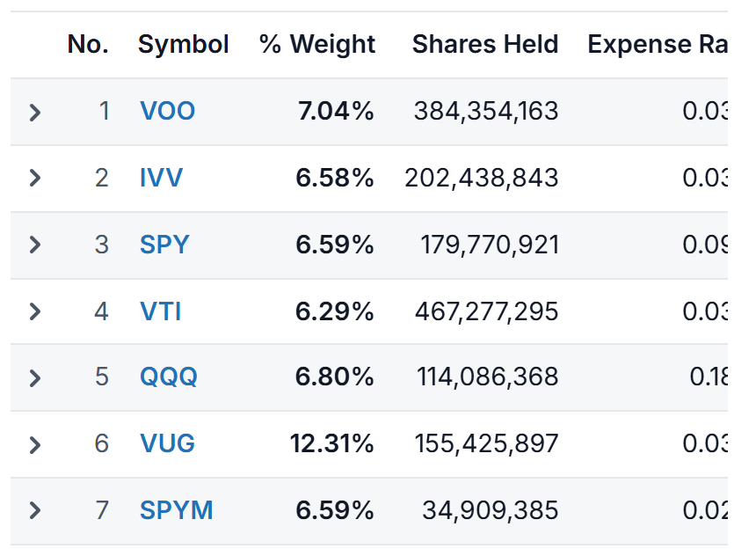
Task: Open the IVV symbol link
Action: coord(161,178)
